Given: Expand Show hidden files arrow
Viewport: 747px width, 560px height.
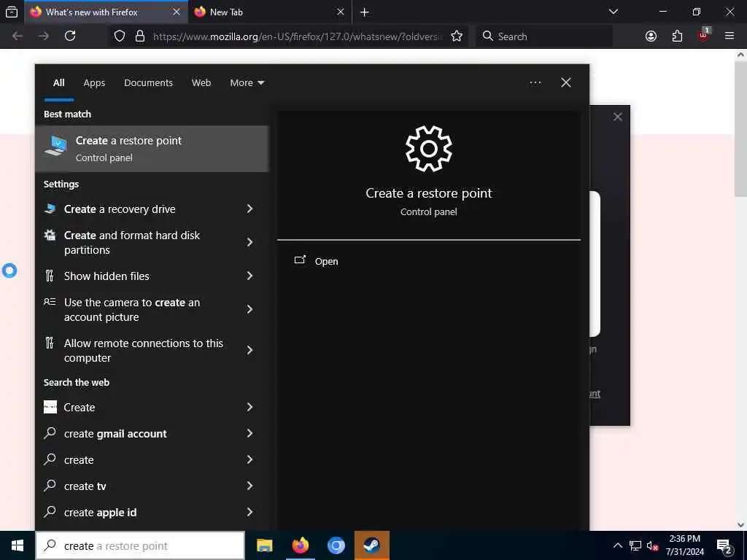Looking at the screenshot, I should point(249,276).
